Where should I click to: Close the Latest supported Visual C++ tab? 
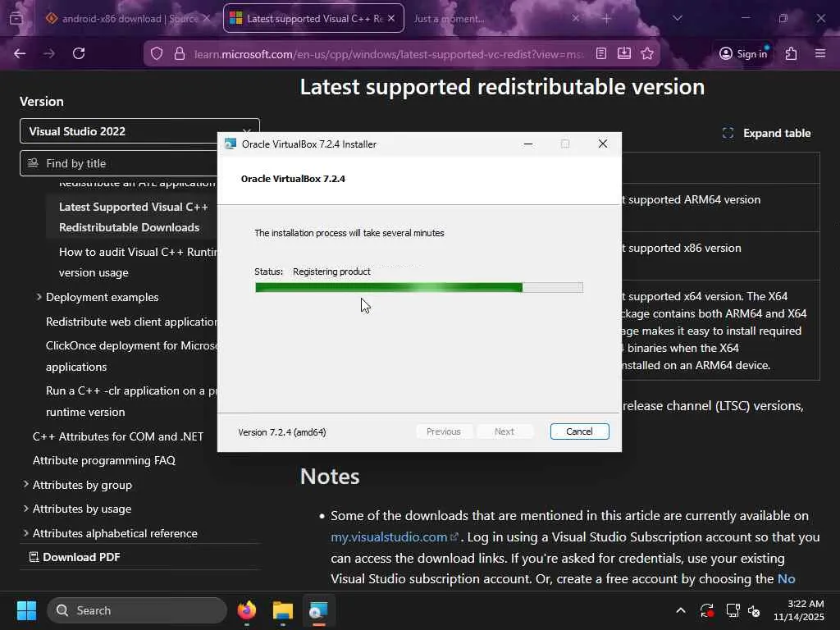[x=391, y=18]
